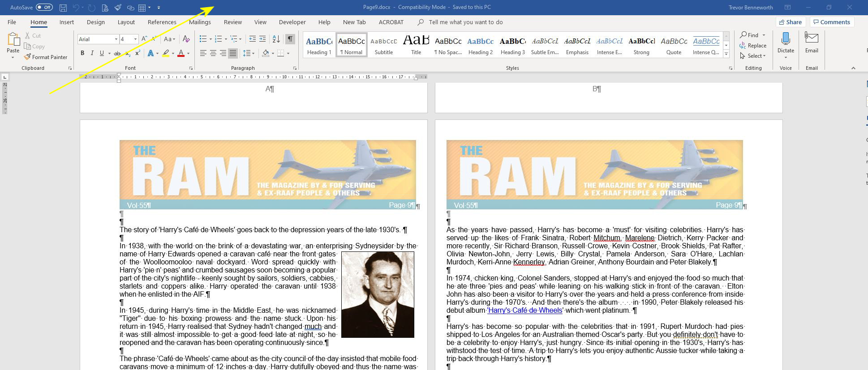Screen dimensions: 868x370
Task: Click the Share button
Action: click(791, 22)
